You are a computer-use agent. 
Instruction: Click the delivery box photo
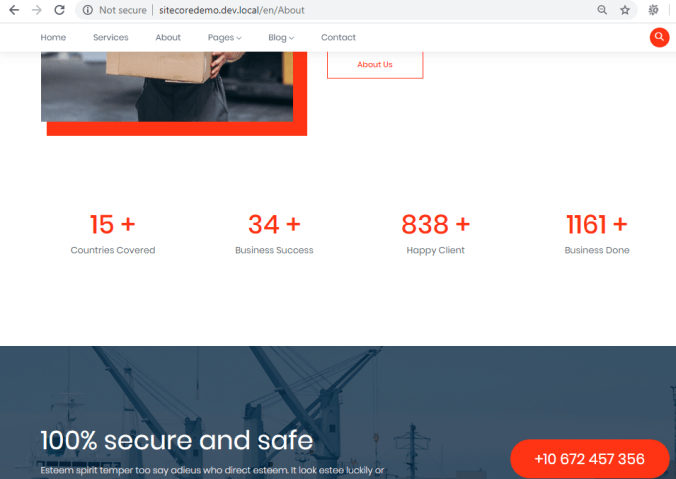pos(167,86)
